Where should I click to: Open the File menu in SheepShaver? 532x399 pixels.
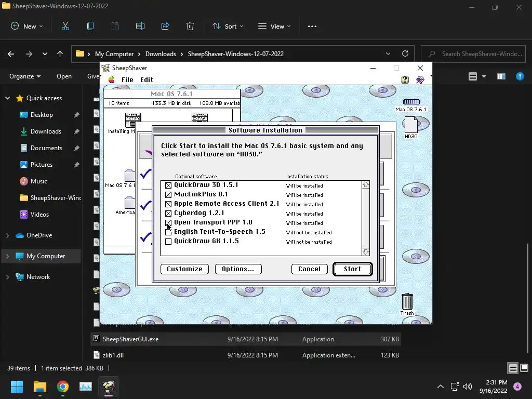[127, 79]
